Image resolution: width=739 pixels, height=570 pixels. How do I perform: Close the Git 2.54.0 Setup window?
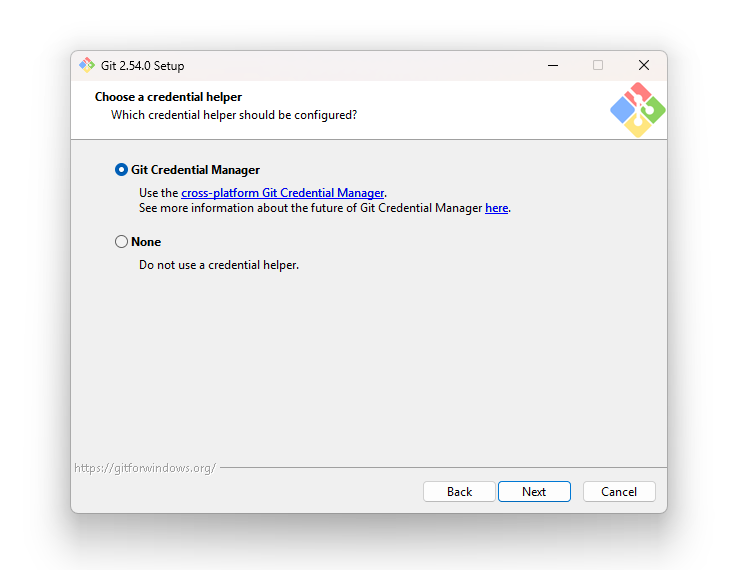[x=644, y=66]
